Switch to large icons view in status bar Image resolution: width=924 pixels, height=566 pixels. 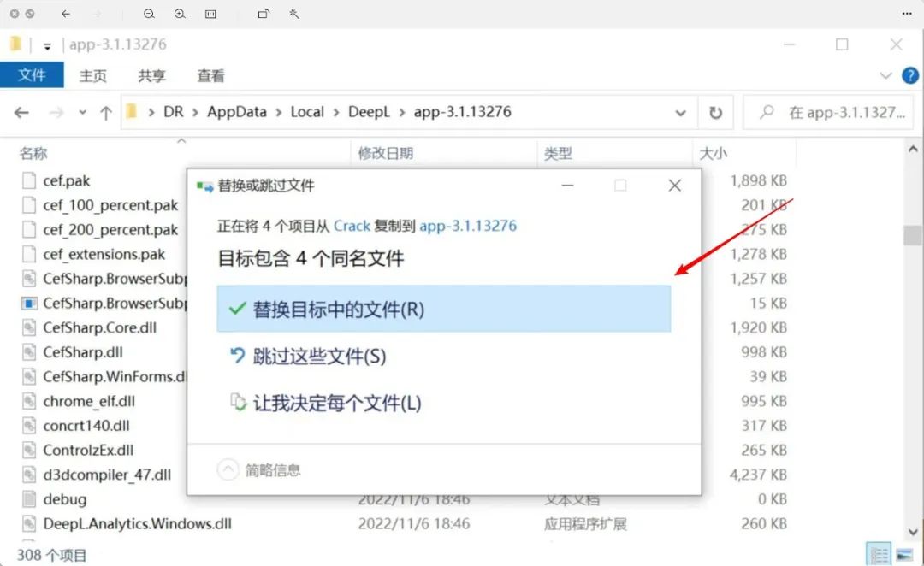[x=903, y=553]
